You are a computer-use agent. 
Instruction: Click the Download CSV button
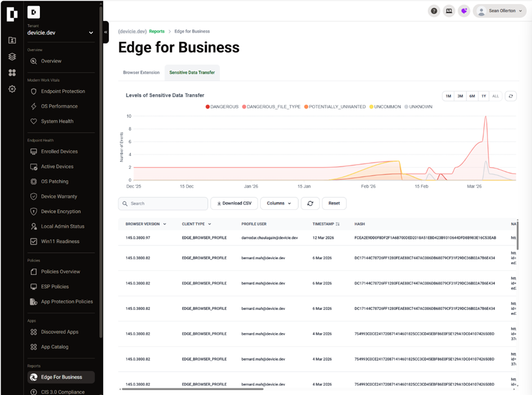pyautogui.click(x=234, y=203)
